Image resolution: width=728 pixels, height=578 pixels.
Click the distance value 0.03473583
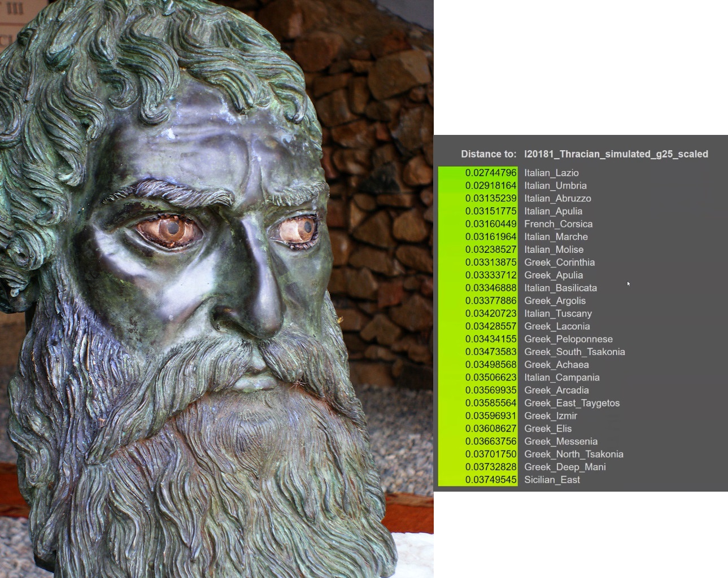[x=491, y=352]
